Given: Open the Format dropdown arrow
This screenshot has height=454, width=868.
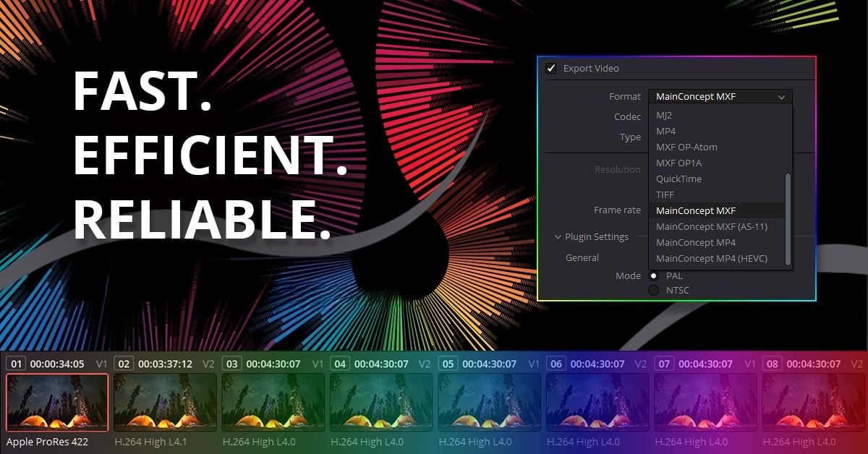Looking at the screenshot, I should click(781, 96).
